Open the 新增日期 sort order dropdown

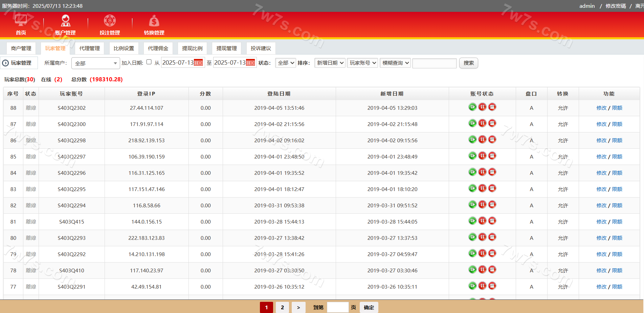330,63
